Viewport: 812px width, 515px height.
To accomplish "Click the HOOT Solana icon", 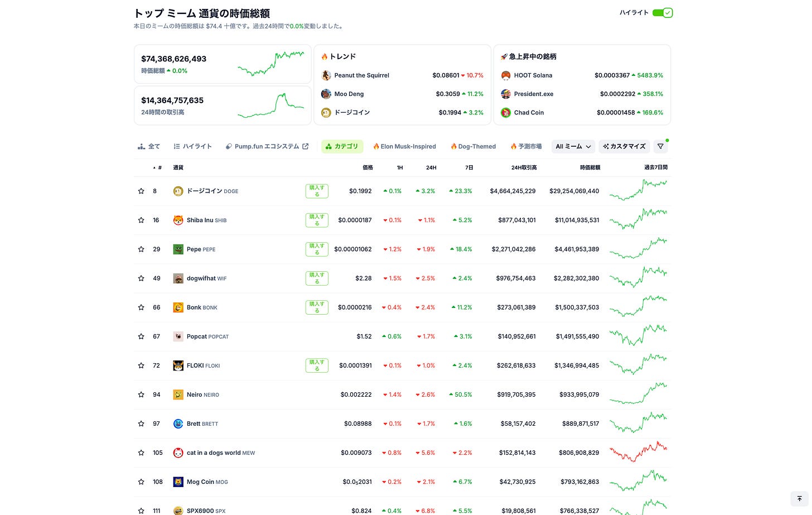I will tap(506, 75).
